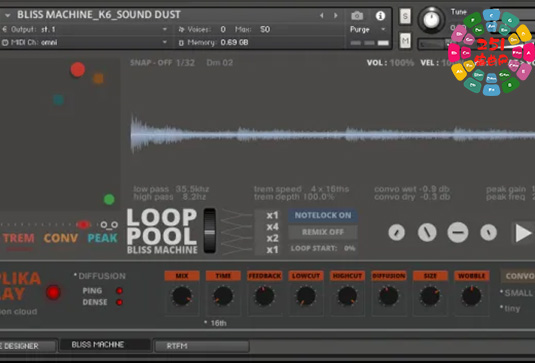
Task: Go to the next instrument with the right arrow
Action: pyautogui.click(x=336, y=16)
